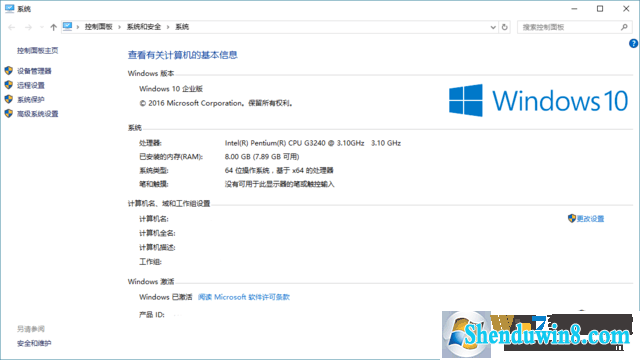The width and height of the screenshot is (640, 360).
Task: Click the shield icon beside 高级系统设置
Action: coord(9,113)
